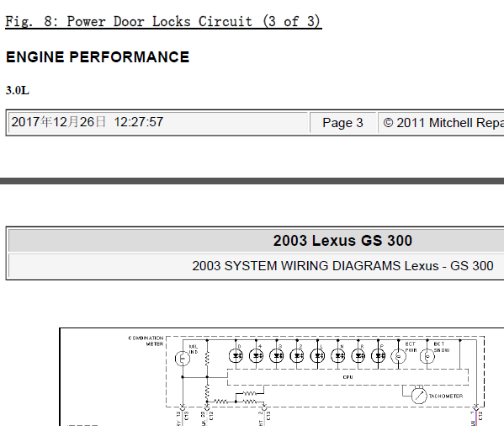Click the 'Fig. 8: Power Door Locks Circuit' caption
The height and width of the screenshot is (426, 504).
point(163,22)
